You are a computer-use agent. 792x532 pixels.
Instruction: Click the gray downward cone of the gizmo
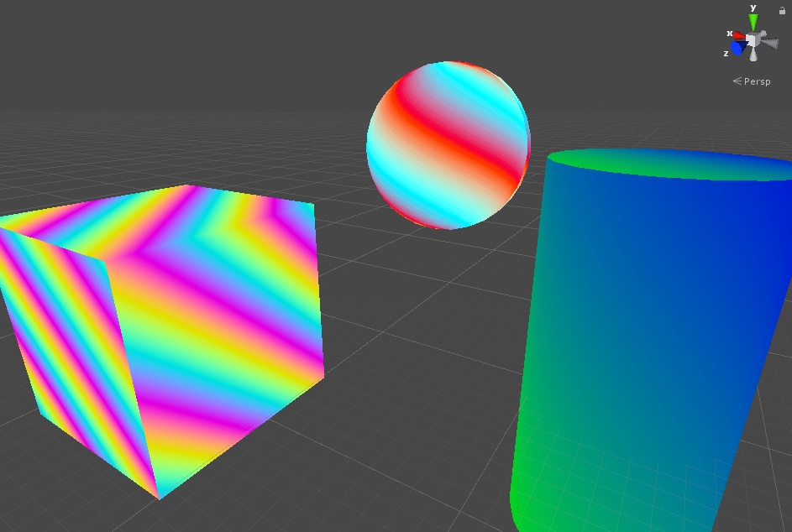753,55
